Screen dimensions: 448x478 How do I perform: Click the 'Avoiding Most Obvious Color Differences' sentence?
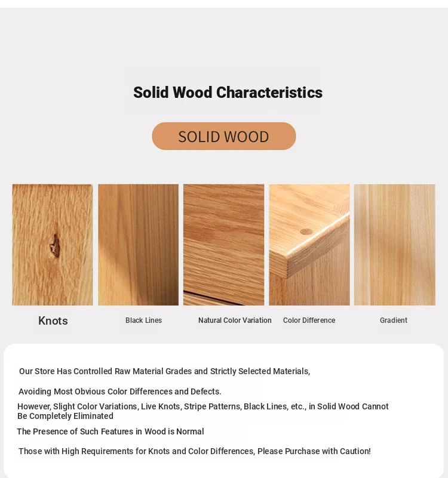tap(120, 391)
